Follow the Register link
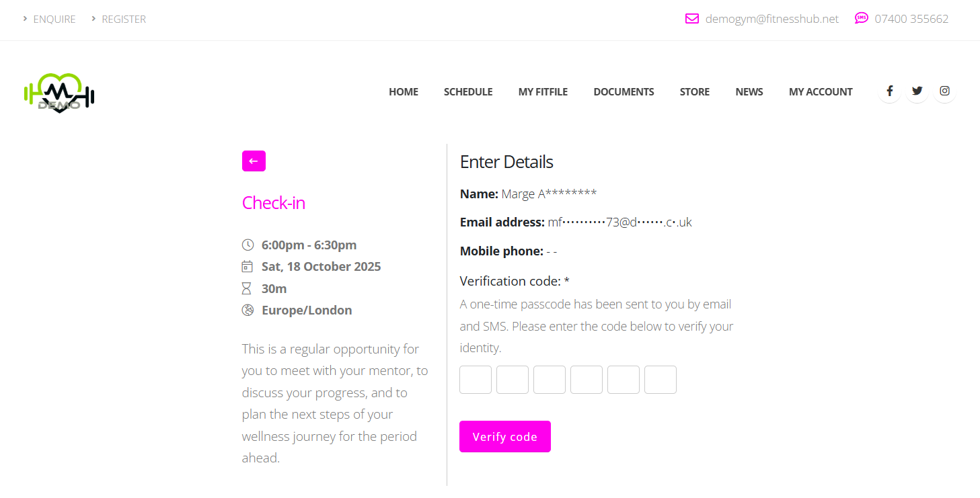The image size is (980, 498). point(124,19)
